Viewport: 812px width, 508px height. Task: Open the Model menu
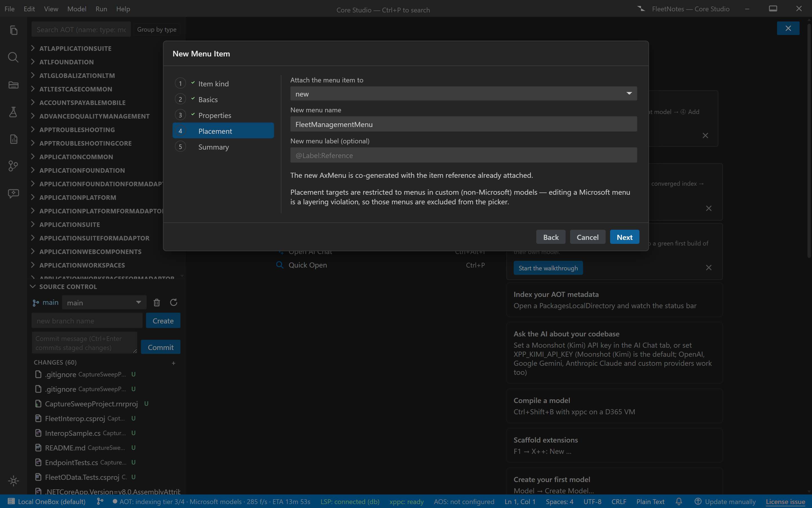pos(76,9)
